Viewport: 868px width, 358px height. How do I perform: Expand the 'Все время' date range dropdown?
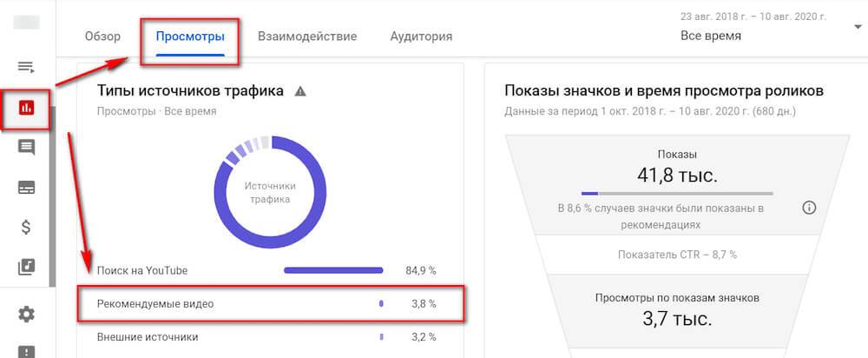point(856,27)
